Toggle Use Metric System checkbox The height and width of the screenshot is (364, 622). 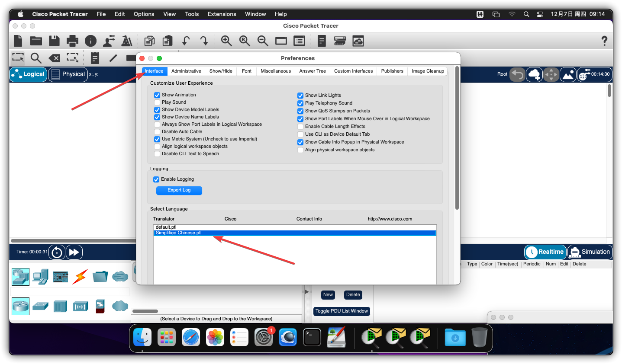point(157,139)
